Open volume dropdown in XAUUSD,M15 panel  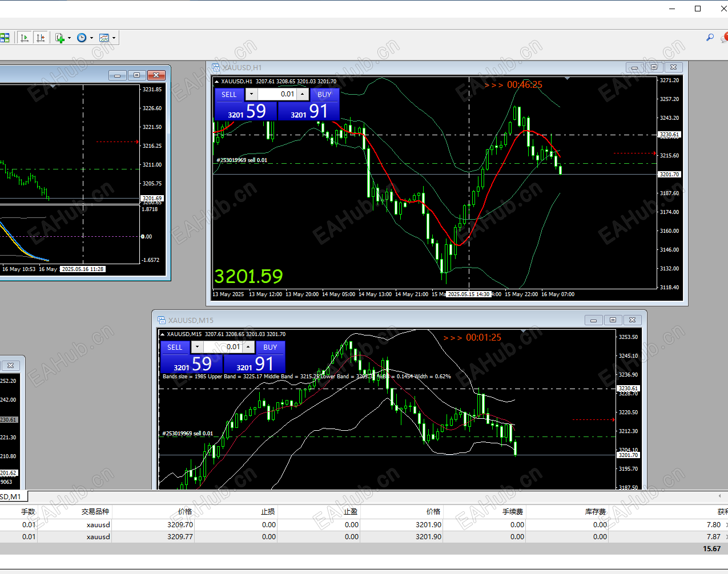tap(197, 347)
